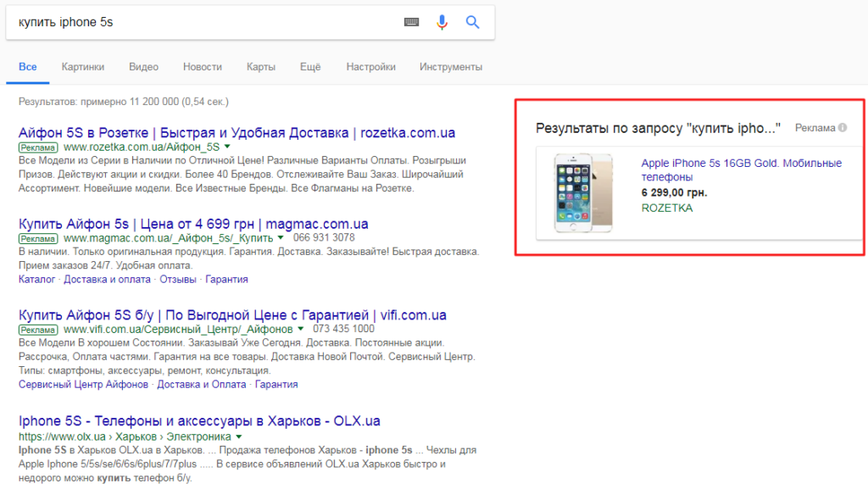Open the Настройки menu

click(371, 67)
